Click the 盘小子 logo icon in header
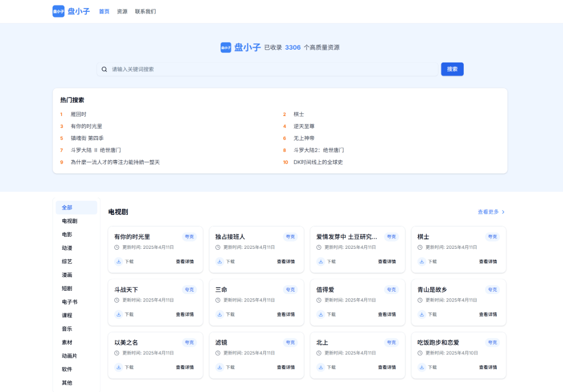The width and height of the screenshot is (563, 392). point(58,11)
